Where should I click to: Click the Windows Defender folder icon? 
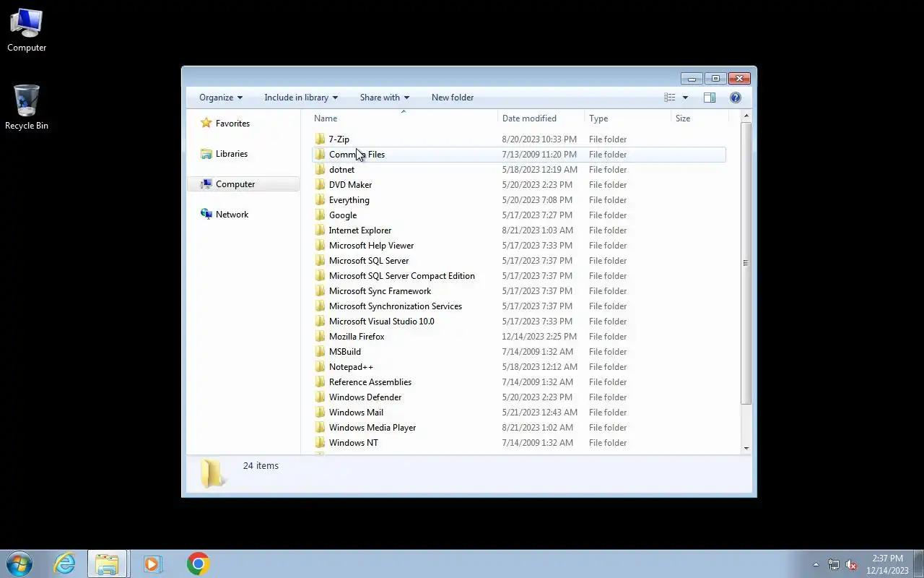[x=321, y=397]
